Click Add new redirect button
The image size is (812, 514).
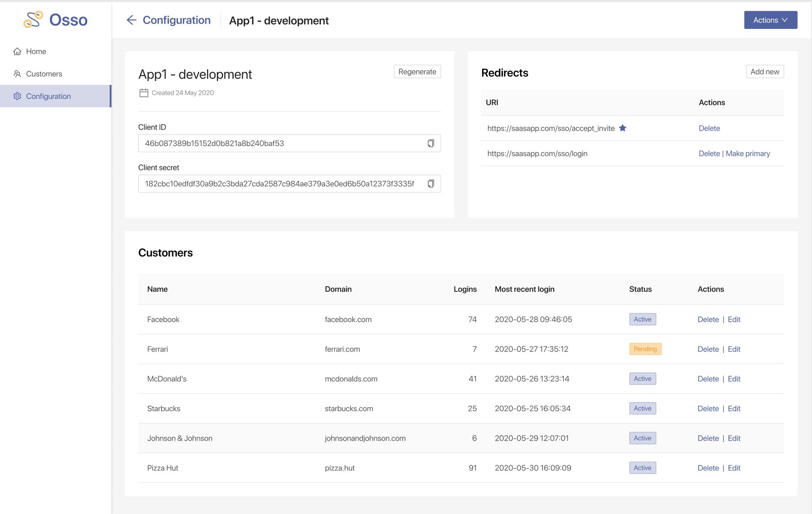click(x=764, y=72)
